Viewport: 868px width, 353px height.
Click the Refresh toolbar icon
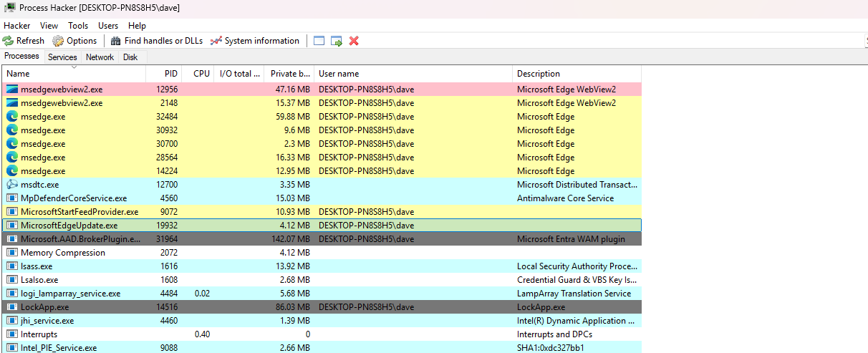(x=8, y=41)
